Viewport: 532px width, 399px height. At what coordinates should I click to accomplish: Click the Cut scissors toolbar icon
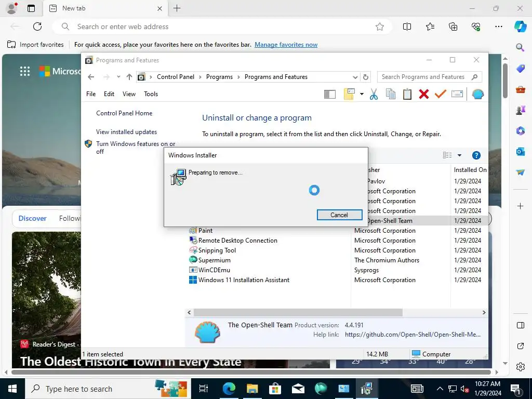click(374, 94)
